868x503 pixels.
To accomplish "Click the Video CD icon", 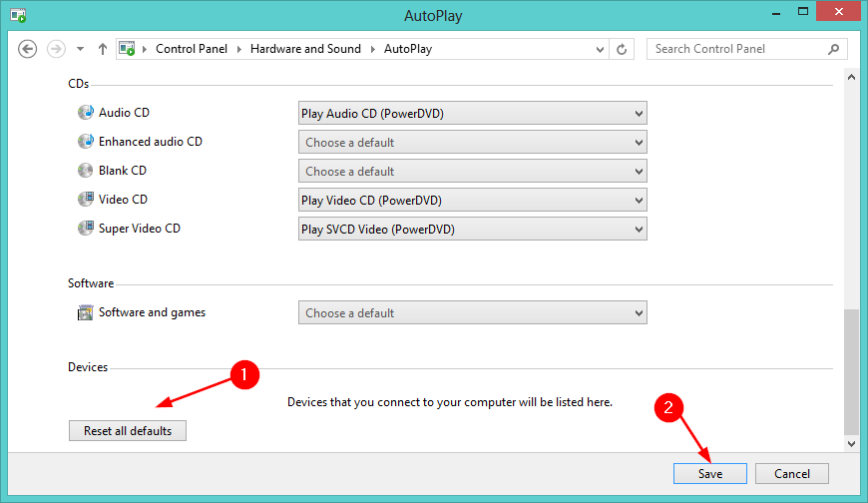I will 85,200.
